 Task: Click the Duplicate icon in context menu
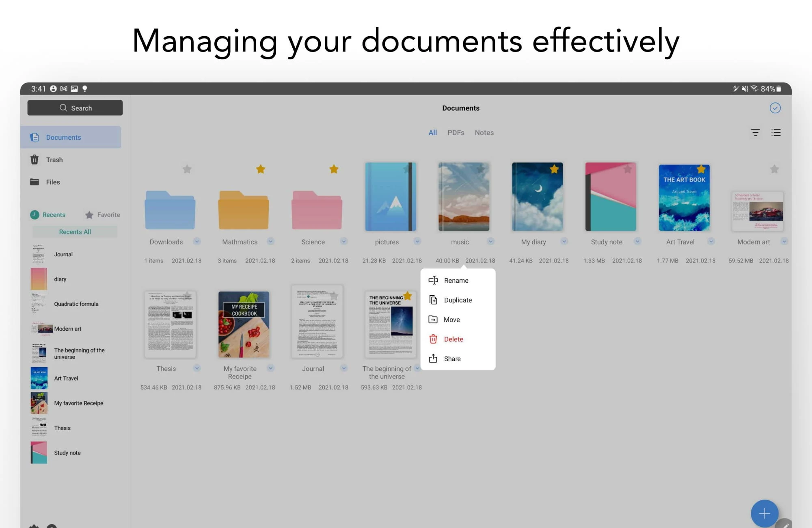click(433, 300)
